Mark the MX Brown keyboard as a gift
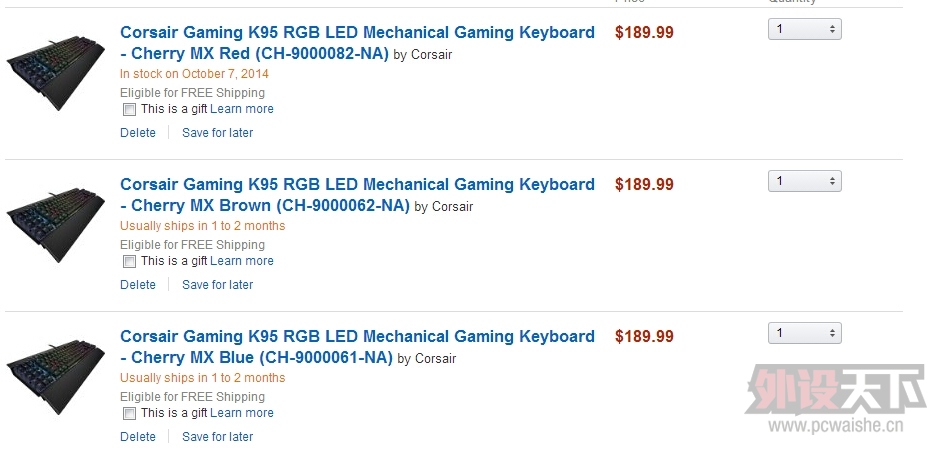Viewport: 945px width, 459px height. 129,261
